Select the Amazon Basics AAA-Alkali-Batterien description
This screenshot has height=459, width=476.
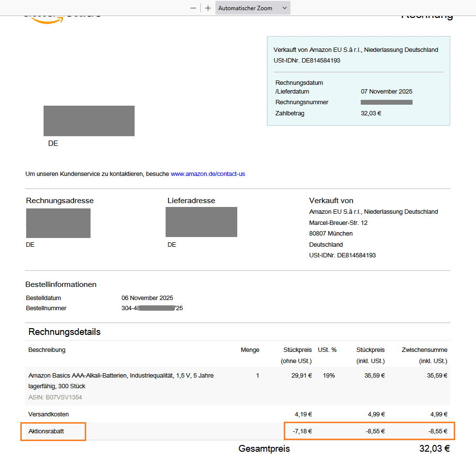point(121,380)
